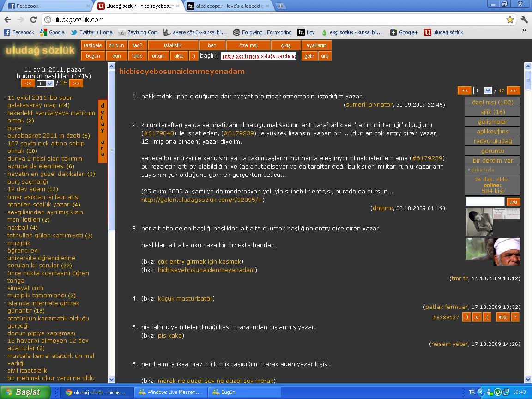Open radyo uludağ sidebar link
This screenshot has height=399, width=532.
(x=493, y=141)
